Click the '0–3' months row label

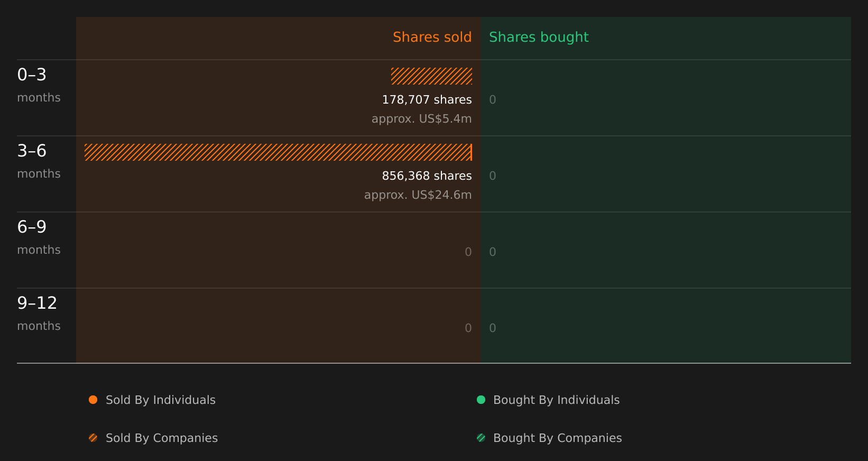[32, 75]
